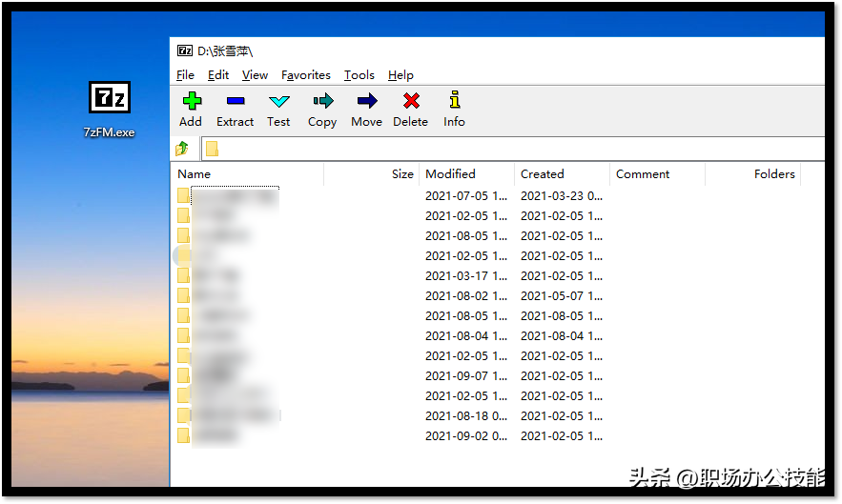Click the window title path text
The image size is (842, 504).
click(225, 51)
